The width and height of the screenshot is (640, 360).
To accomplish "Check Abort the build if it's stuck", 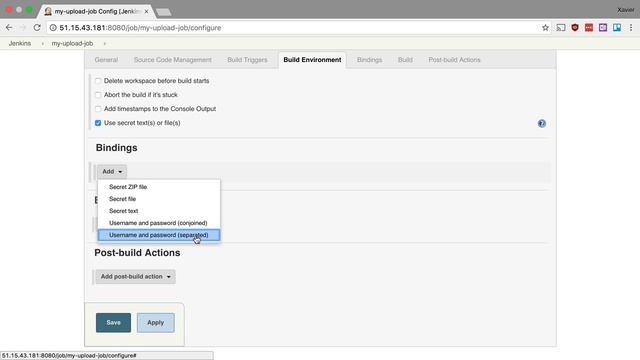I will point(98,95).
